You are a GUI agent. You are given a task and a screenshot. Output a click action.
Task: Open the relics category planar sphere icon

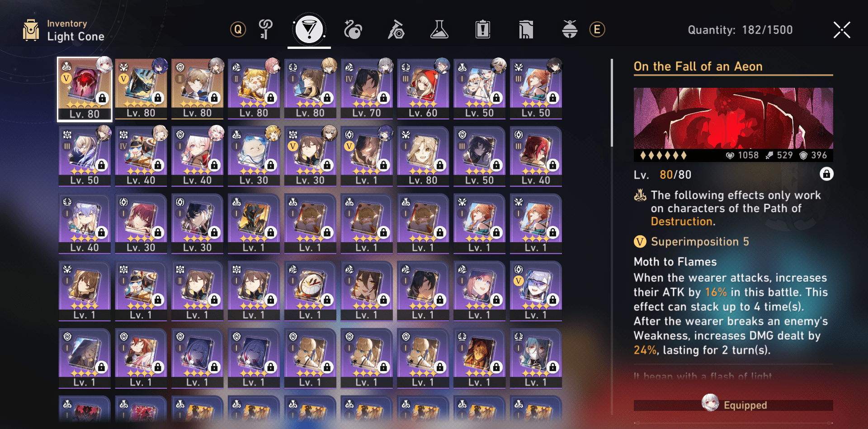(353, 30)
